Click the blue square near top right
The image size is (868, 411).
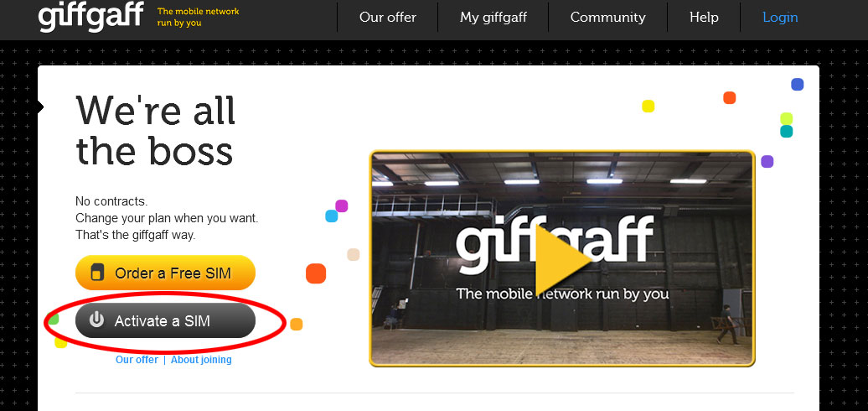point(797,84)
